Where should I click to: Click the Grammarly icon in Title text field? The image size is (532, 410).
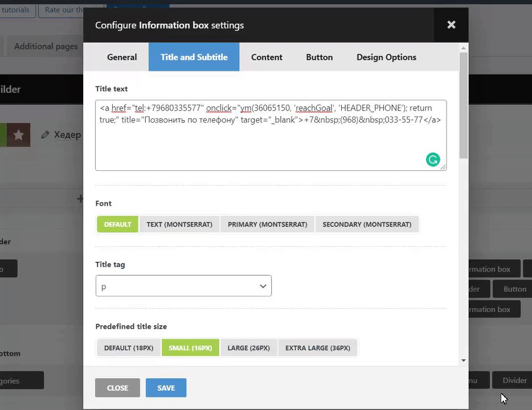click(433, 159)
